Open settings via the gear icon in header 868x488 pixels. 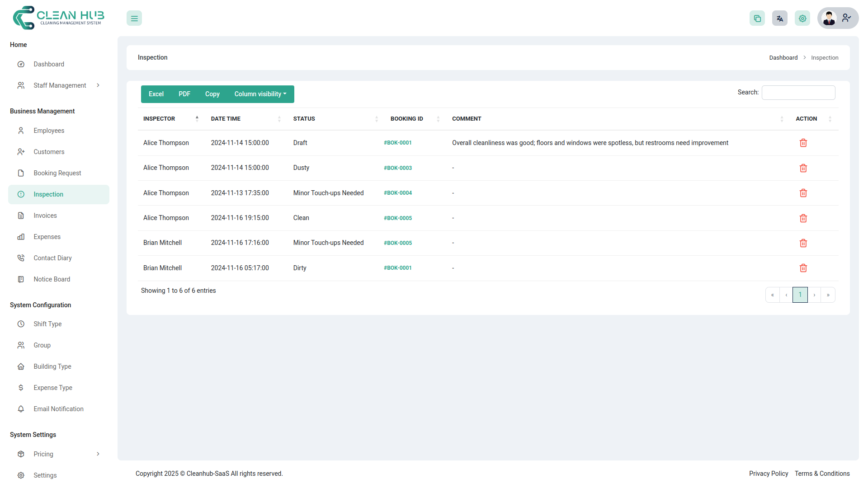(x=802, y=18)
